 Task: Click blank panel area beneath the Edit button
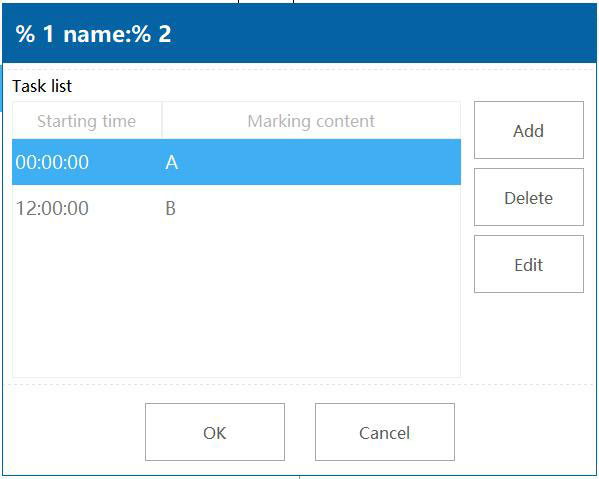coord(529,336)
